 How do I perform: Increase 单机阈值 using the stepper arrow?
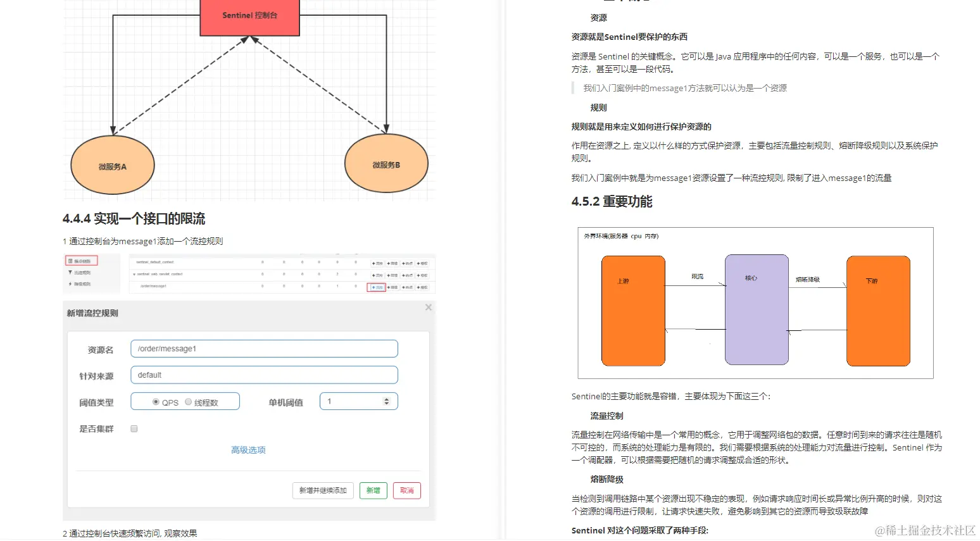coord(386,398)
